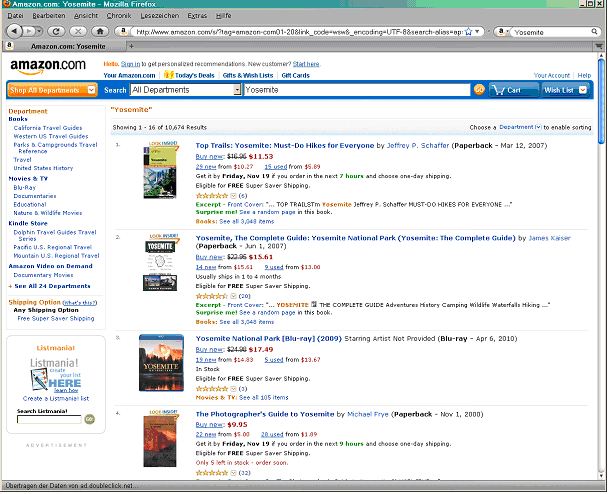Click the star rating of Top Trails
Image resolution: width=609 pixels, height=494 pixels.
(x=212, y=196)
